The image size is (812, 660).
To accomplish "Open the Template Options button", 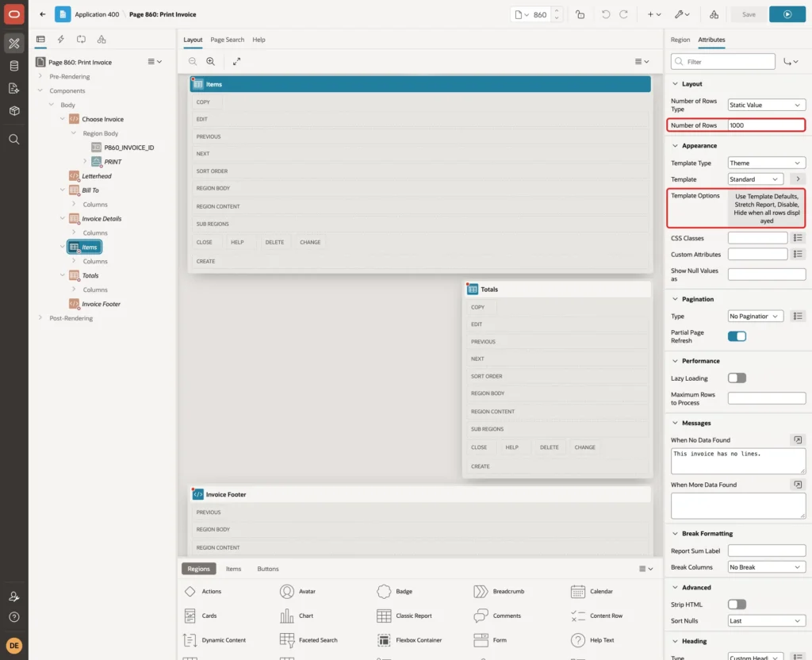I will pos(766,209).
